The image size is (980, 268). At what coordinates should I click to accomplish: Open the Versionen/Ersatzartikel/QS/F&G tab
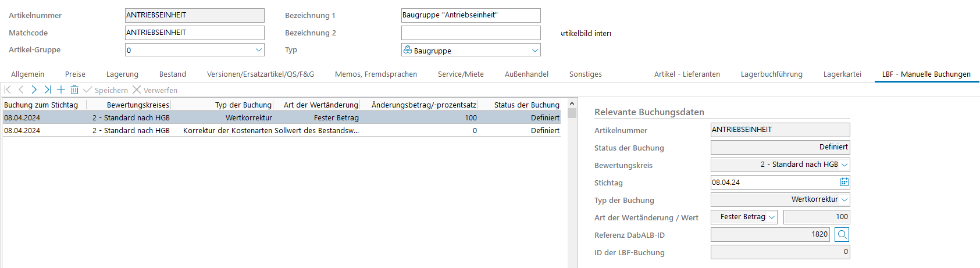point(260,74)
